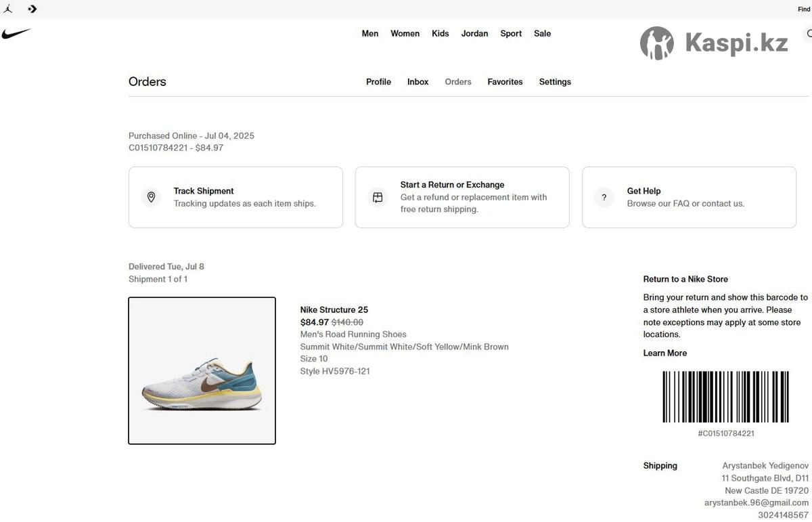The height and width of the screenshot is (522, 812).
Task: Click the Return or Exchange box icon
Action: click(378, 197)
